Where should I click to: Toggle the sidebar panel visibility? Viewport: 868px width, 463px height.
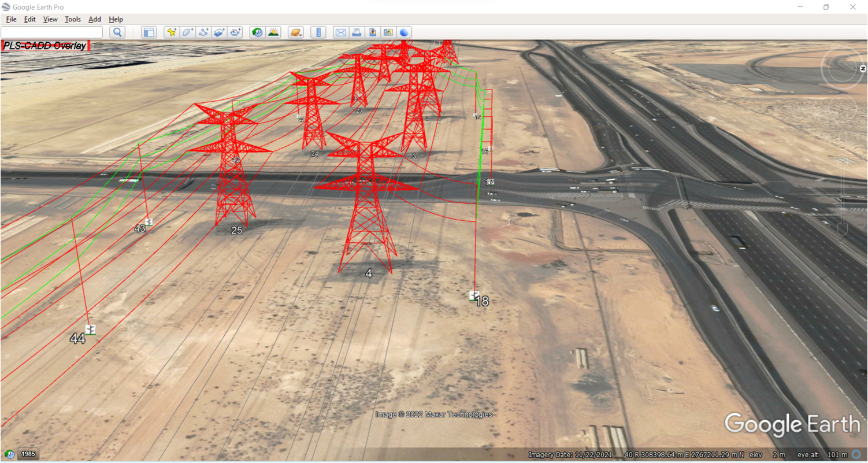pyautogui.click(x=149, y=32)
